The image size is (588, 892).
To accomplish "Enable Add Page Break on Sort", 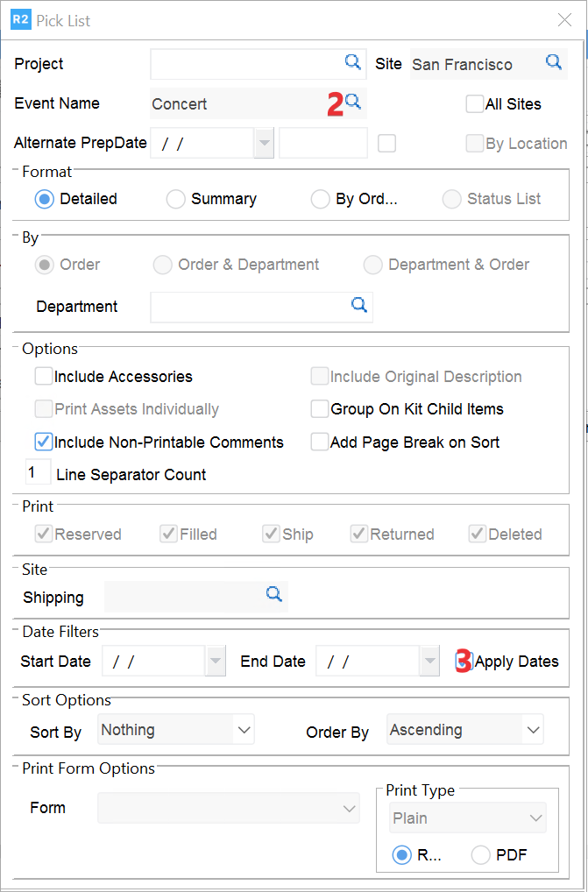I will point(320,442).
